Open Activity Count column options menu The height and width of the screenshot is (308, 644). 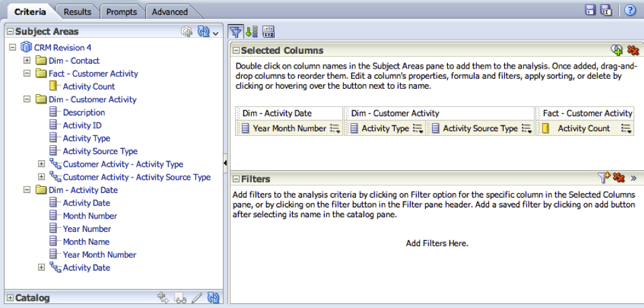[x=626, y=128]
